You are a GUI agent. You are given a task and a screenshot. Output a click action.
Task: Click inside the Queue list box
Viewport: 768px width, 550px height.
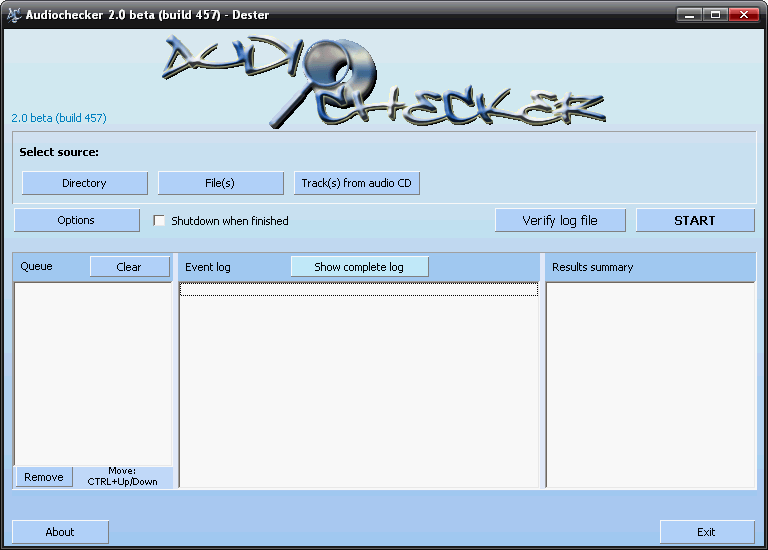point(93,374)
